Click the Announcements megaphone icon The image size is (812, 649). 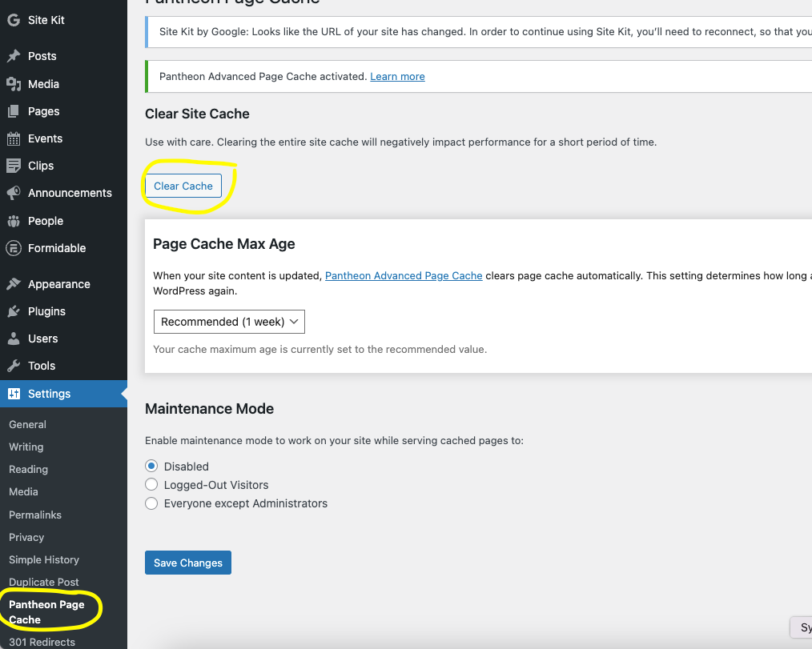pyautogui.click(x=14, y=193)
